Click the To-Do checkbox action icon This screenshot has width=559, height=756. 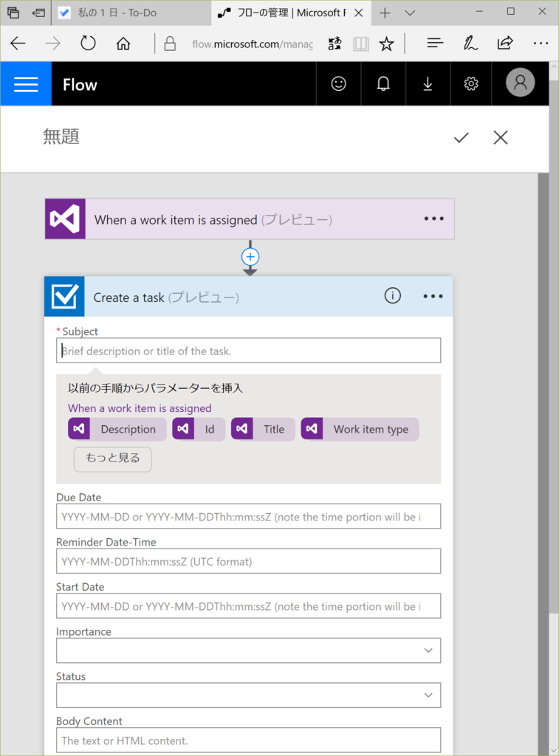[x=65, y=297]
